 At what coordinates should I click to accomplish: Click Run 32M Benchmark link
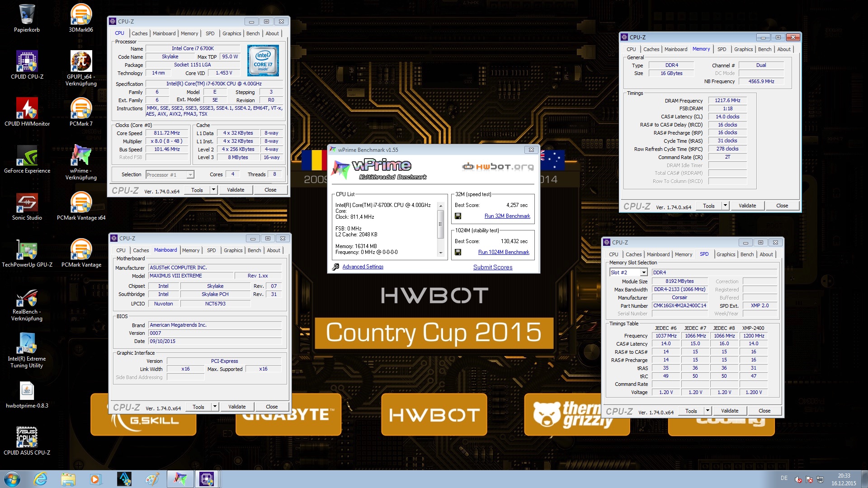(x=507, y=216)
